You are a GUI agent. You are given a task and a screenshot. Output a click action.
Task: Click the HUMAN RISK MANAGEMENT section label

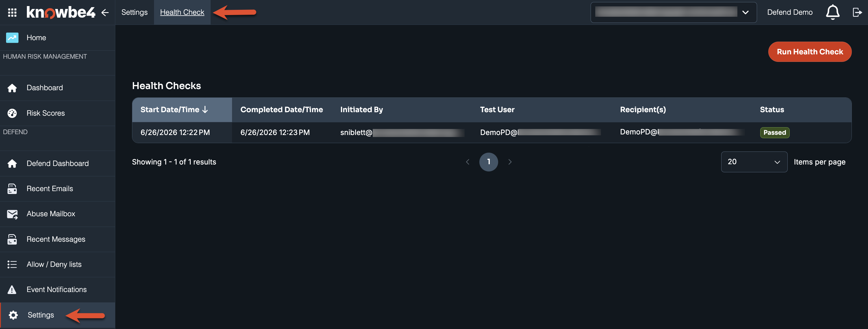45,57
